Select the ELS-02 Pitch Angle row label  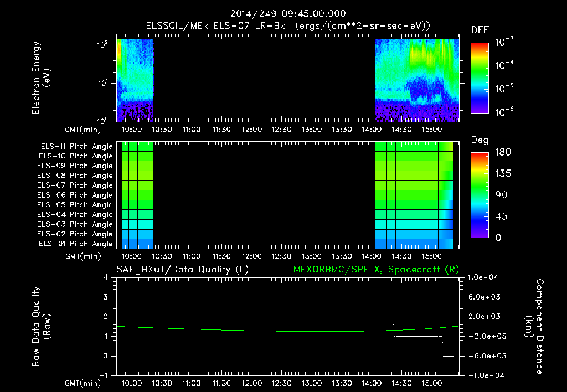tap(75, 234)
